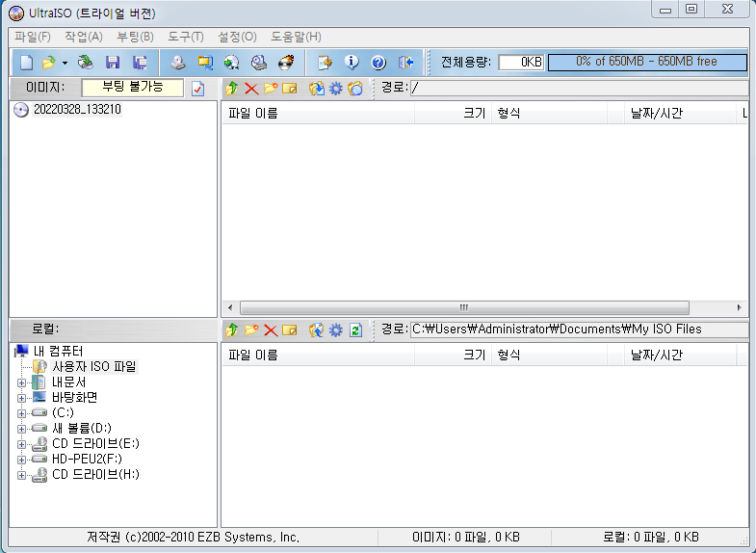
Task: Expand the (C:) drive node
Action: [x=21, y=413]
